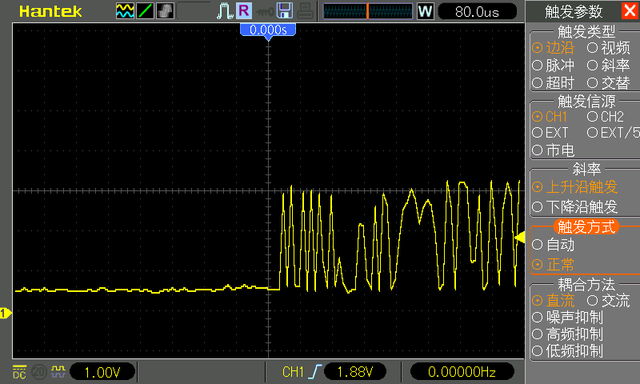Click the yellow waveform display icon
640x384 pixels.
(x=125, y=11)
